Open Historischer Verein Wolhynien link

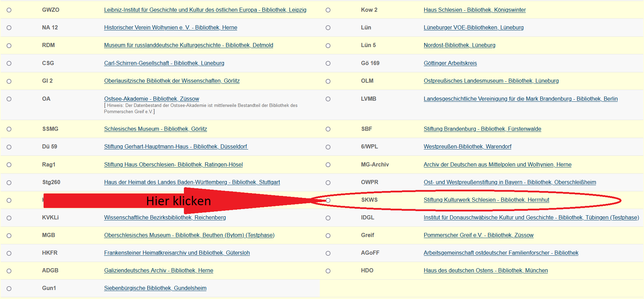coord(171,28)
